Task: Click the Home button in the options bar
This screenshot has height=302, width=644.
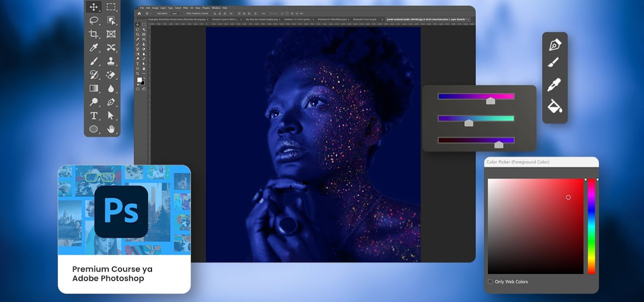Action: click(x=139, y=14)
